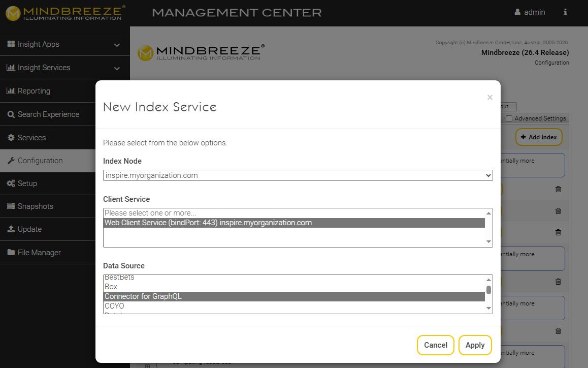Click the Setup gears icon
The height and width of the screenshot is (368, 588).
(11, 183)
